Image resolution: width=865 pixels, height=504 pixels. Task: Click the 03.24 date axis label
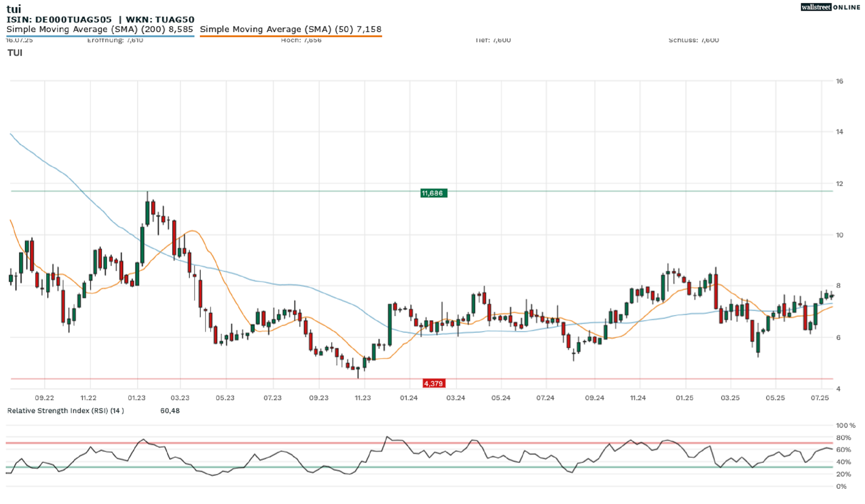[456, 398]
